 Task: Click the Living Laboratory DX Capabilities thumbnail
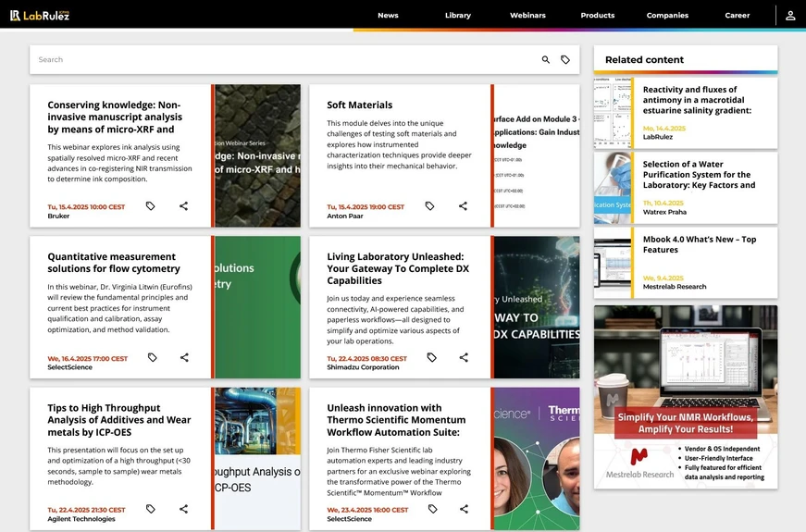pyautogui.click(x=537, y=307)
